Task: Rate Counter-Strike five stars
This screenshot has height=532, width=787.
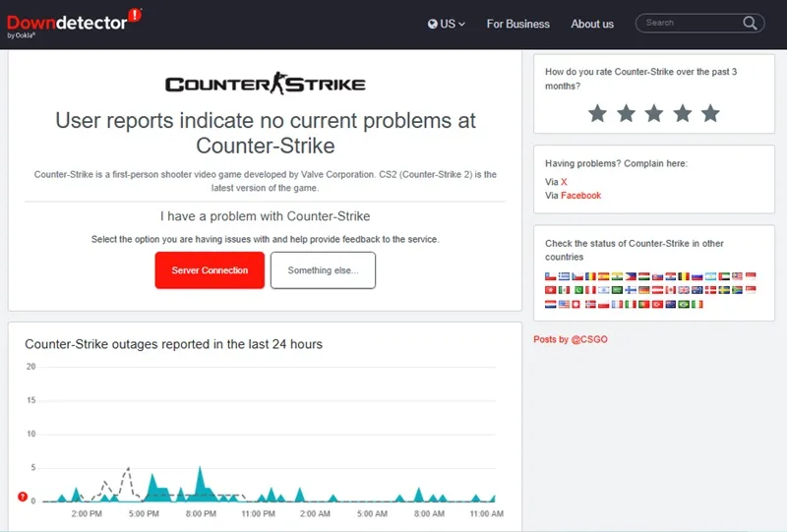Action: 710,113
